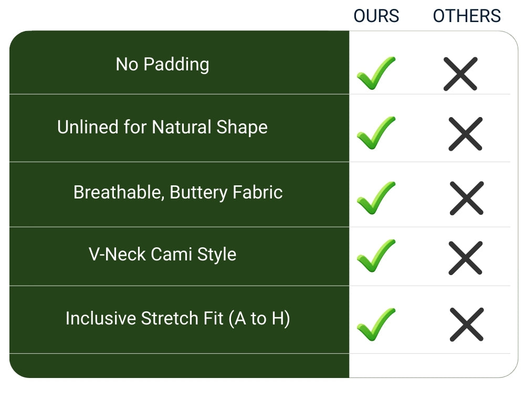525x420 pixels.
Task: Click the green checkmark for No Padding
Action: click(375, 73)
